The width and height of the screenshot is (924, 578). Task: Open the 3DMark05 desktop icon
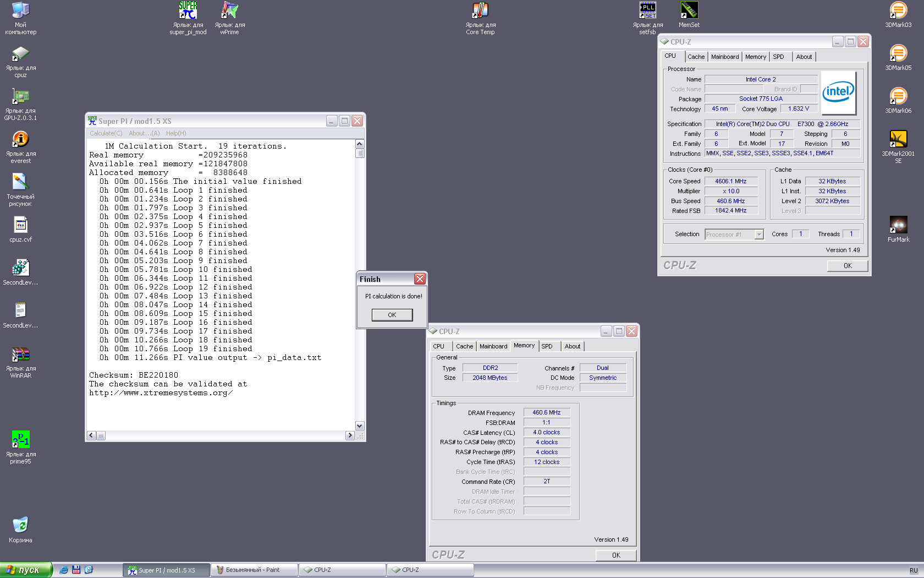click(898, 58)
